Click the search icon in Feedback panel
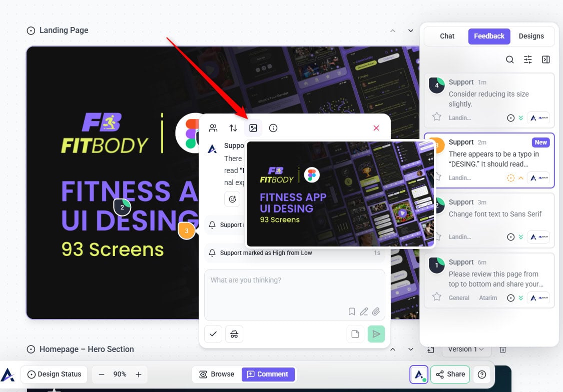Image resolution: width=563 pixels, height=392 pixels. (509, 59)
